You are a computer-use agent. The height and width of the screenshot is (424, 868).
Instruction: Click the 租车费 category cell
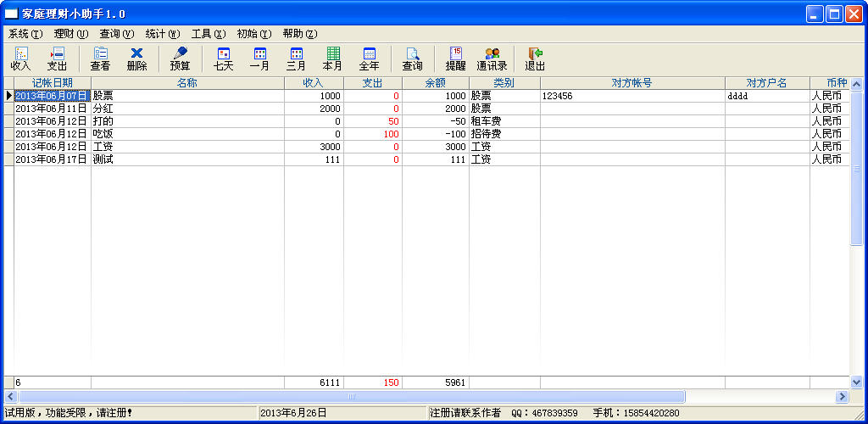[x=505, y=121]
